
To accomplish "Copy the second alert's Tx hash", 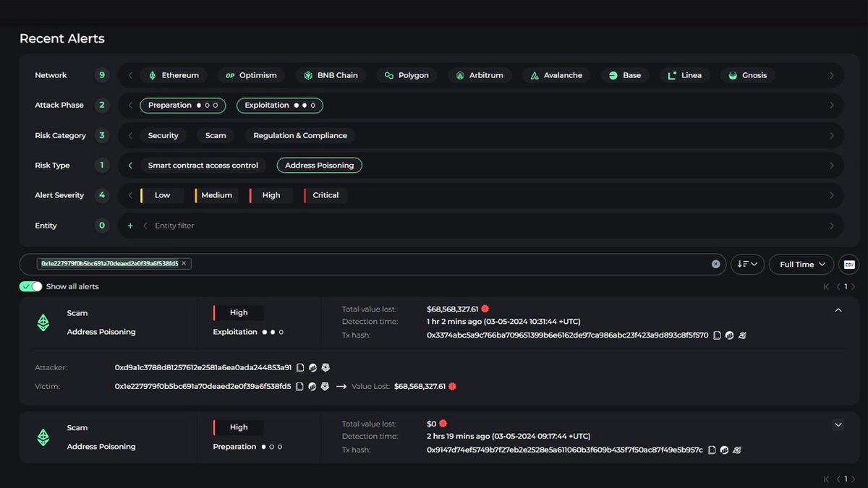I will (712, 450).
